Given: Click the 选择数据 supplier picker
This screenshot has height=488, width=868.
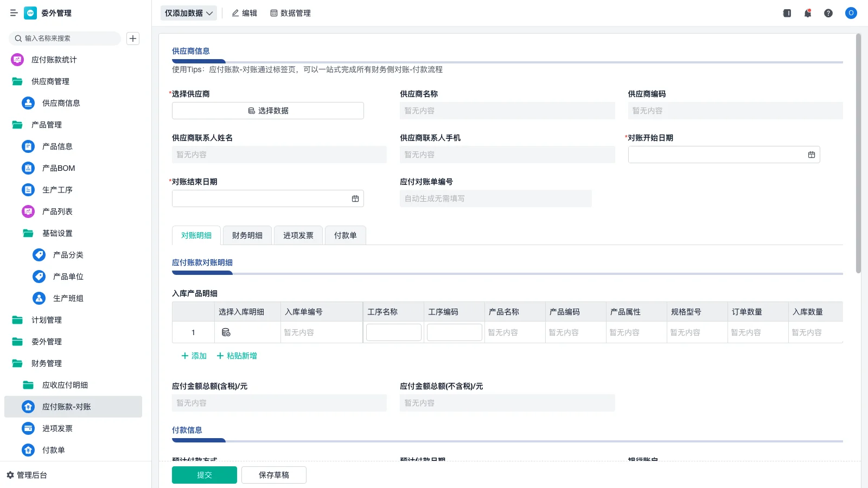Looking at the screenshot, I should [267, 110].
